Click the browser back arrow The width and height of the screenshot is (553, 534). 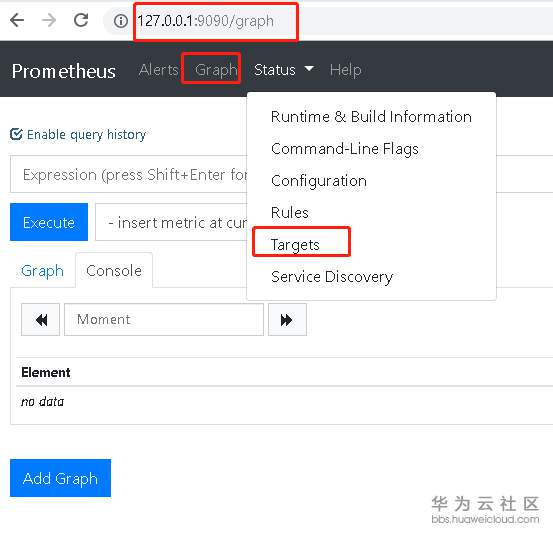click(17, 20)
